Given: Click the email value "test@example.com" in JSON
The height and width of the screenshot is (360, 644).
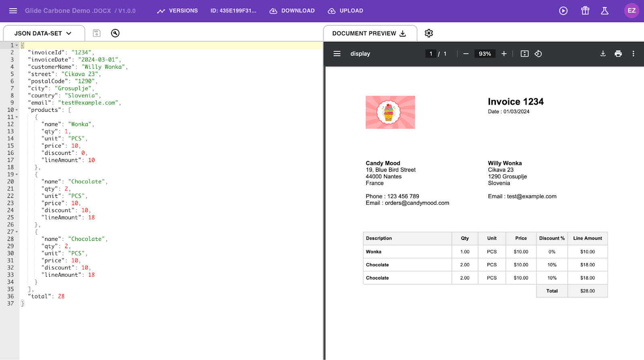Looking at the screenshot, I should click(x=88, y=103).
